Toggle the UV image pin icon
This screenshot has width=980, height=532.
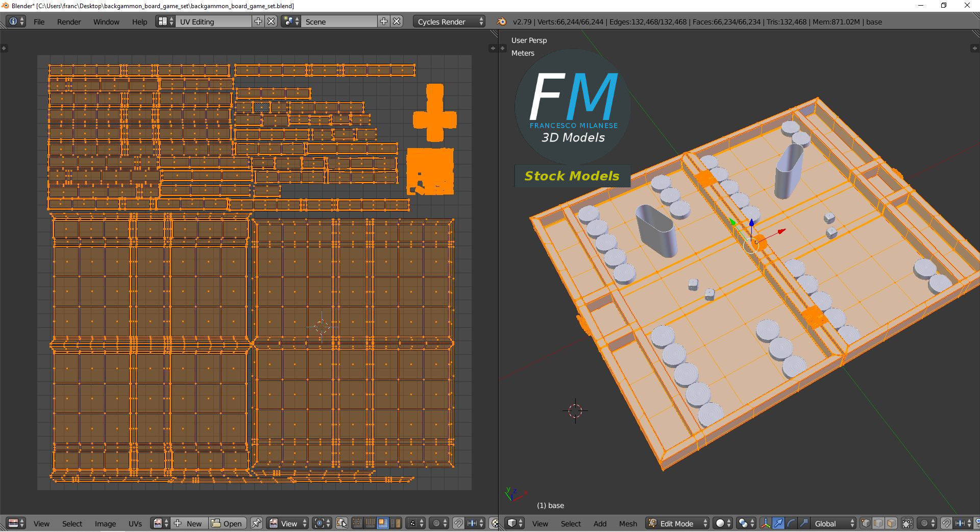tap(256, 523)
